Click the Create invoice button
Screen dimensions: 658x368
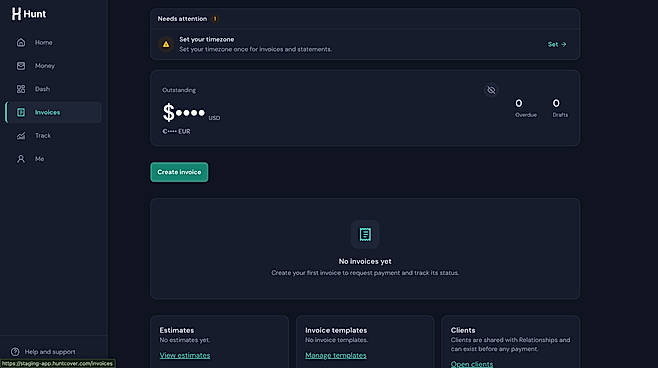click(179, 172)
